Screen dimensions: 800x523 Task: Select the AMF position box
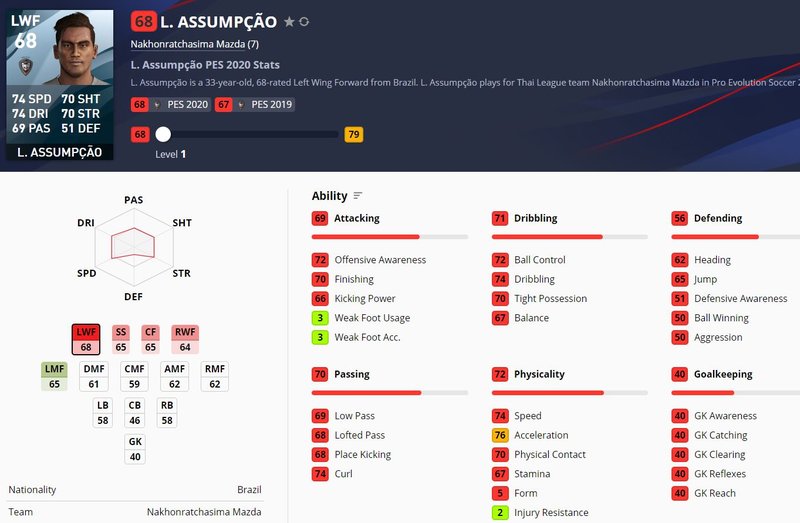[x=173, y=376]
